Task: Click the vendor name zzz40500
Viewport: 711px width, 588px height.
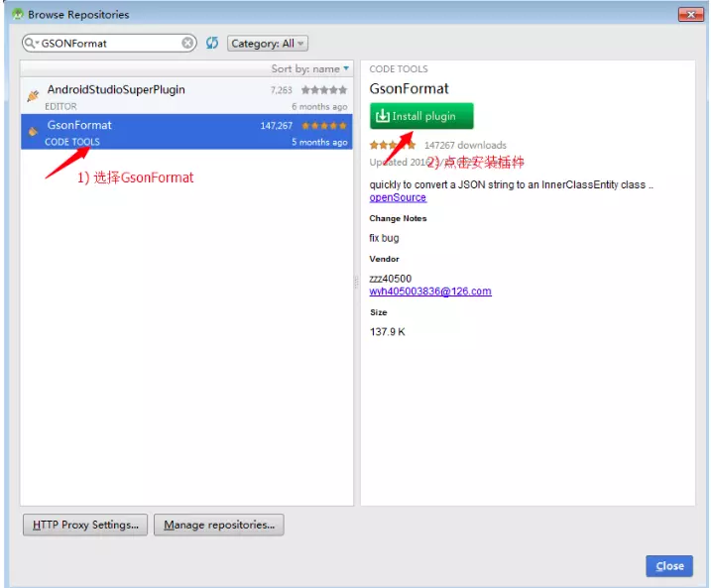Action: click(x=391, y=279)
